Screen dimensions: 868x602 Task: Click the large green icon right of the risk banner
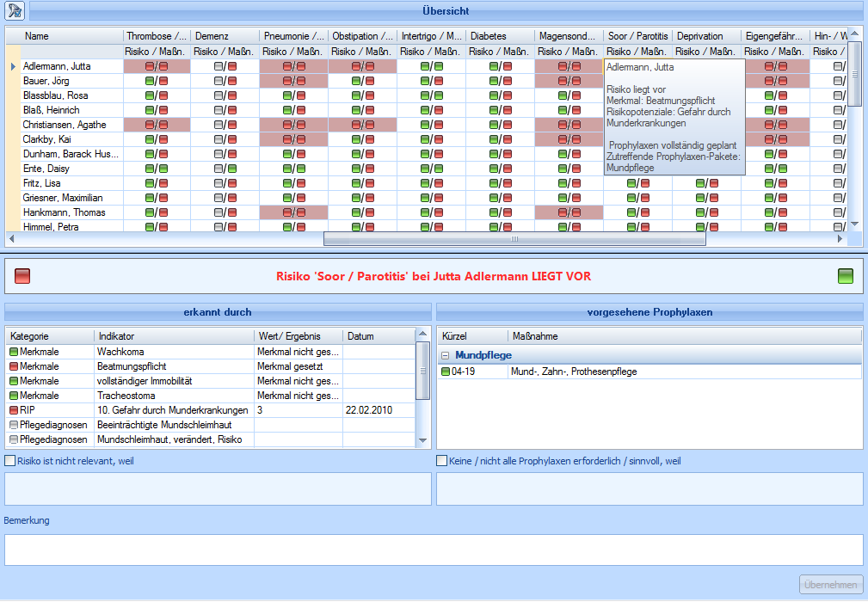[x=846, y=276]
